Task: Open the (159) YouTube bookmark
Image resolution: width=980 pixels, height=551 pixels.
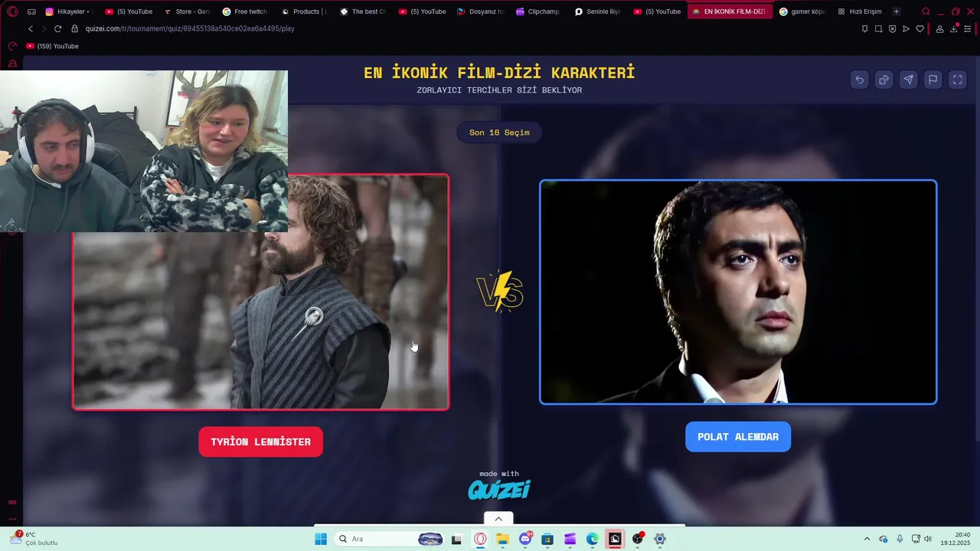Action: click(x=52, y=46)
